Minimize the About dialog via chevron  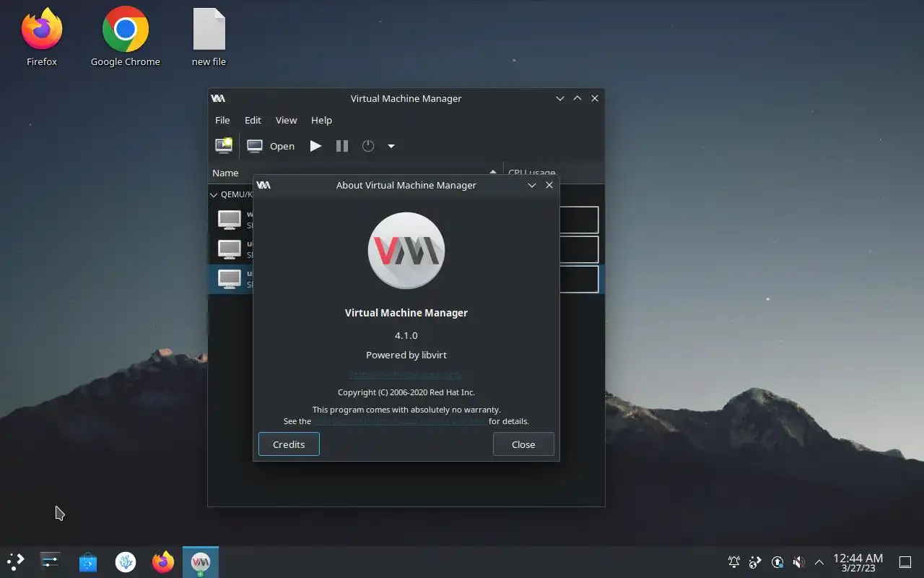pyautogui.click(x=532, y=185)
